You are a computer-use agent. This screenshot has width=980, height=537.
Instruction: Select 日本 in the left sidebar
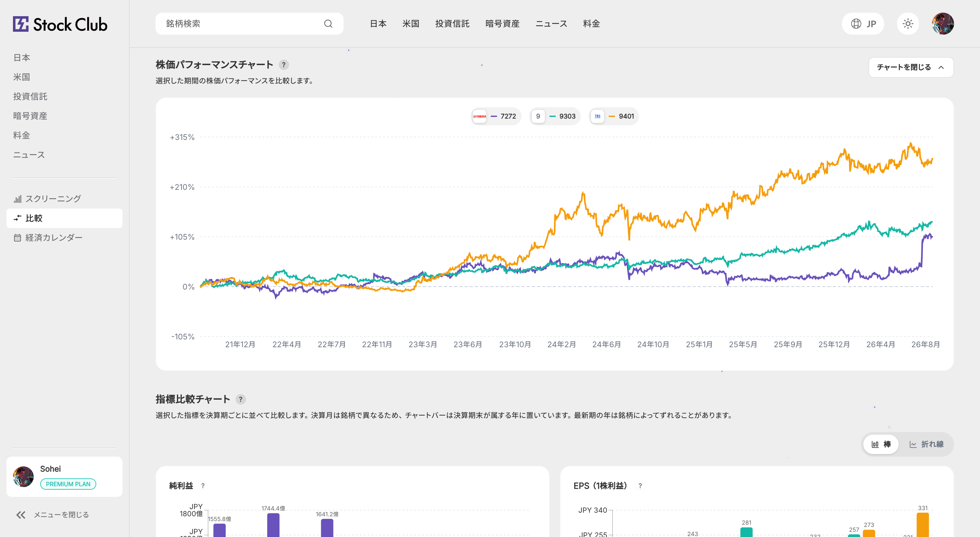click(22, 57)
